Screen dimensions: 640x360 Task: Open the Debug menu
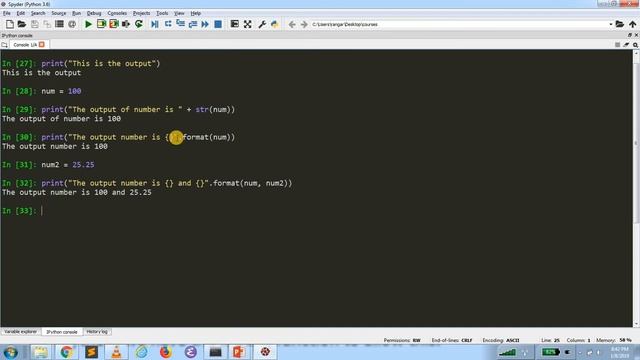(x=94, y=13)
